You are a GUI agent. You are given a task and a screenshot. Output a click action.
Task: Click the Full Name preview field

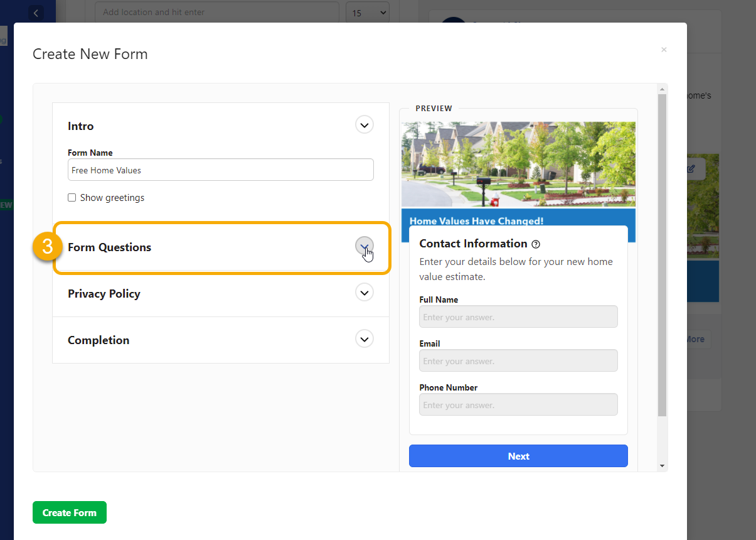[518, 317]
